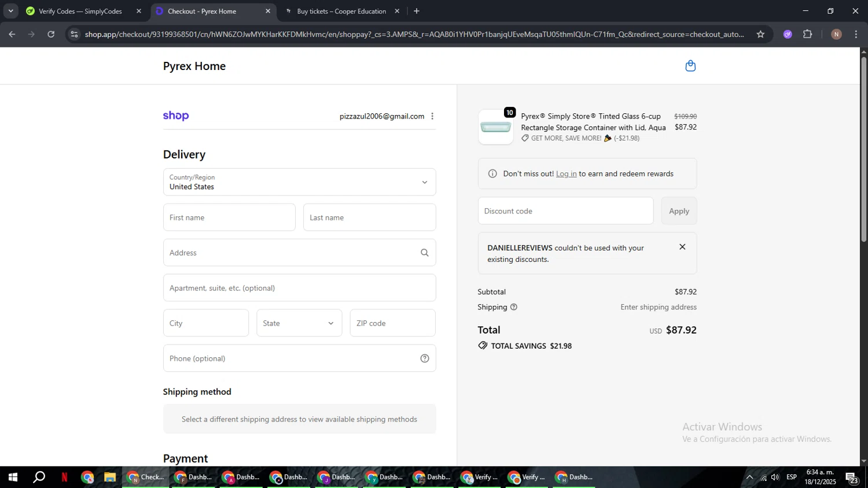Image resolution: width=868 pixels, height=488 pixels.
Task: Expand the State dropdown
Action: 299,323
